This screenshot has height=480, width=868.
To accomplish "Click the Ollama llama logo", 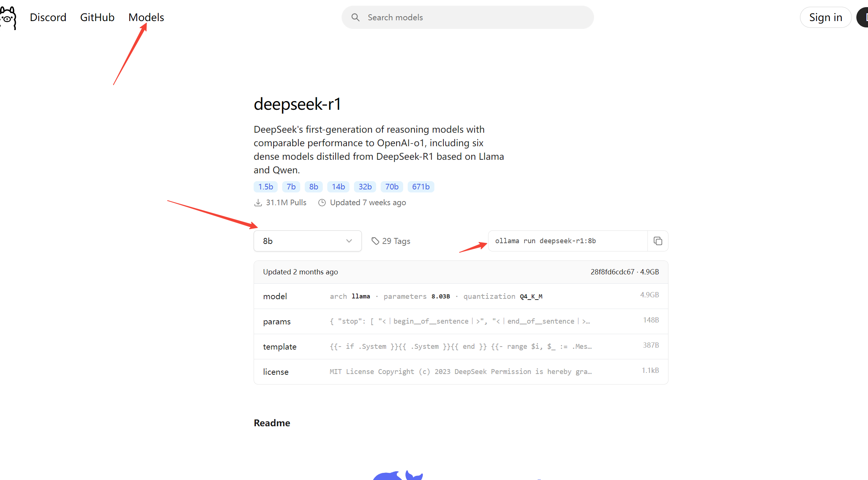I will pos(8,17).
